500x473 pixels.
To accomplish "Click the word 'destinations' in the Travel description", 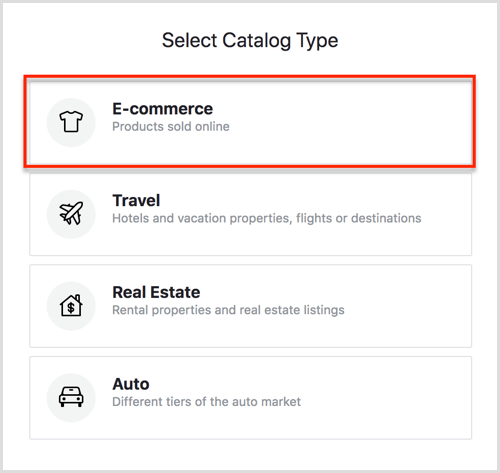I will click(386, 218).
